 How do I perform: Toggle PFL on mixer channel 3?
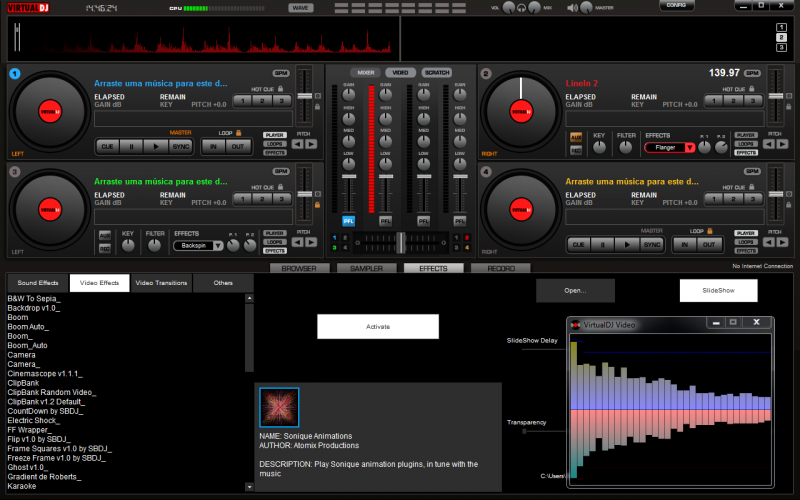423,221
